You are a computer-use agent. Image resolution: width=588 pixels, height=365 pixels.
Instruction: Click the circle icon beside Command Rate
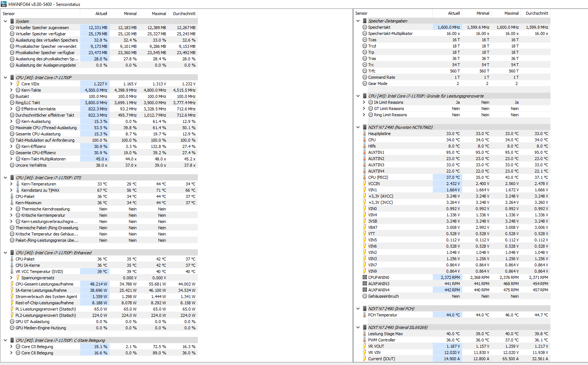coord(365,77)
